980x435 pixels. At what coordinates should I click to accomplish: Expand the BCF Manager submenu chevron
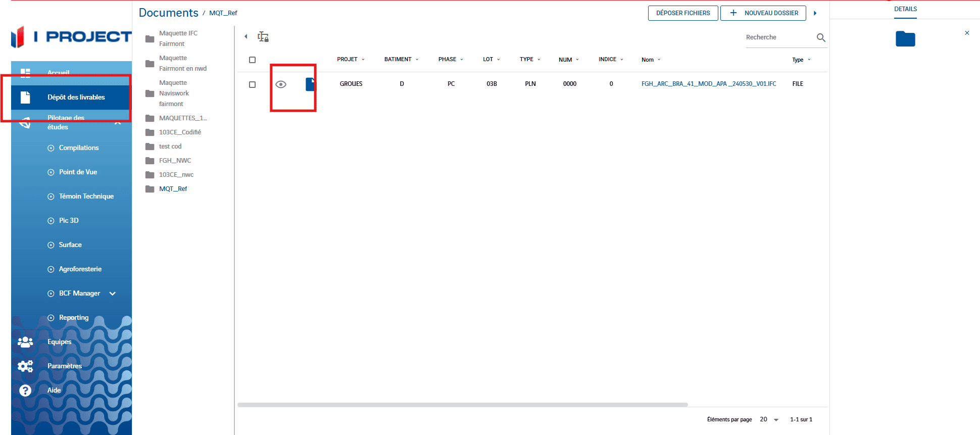point(113,294)
